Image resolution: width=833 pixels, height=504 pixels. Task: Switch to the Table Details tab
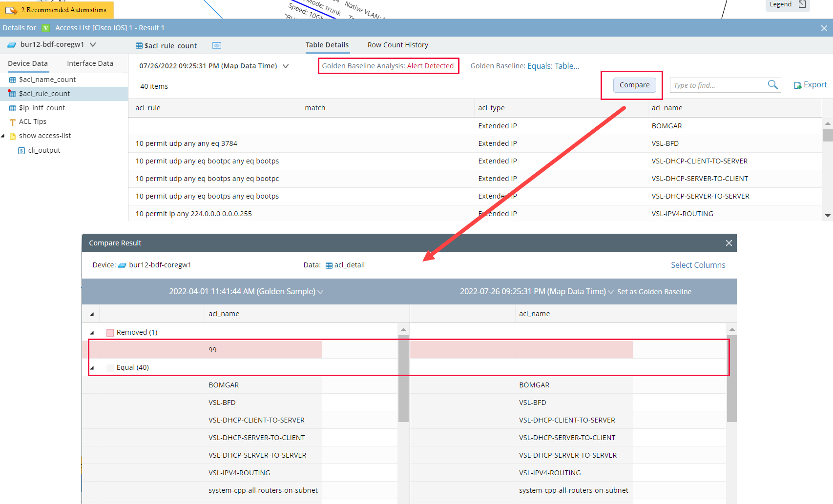[x=327, y=45]
